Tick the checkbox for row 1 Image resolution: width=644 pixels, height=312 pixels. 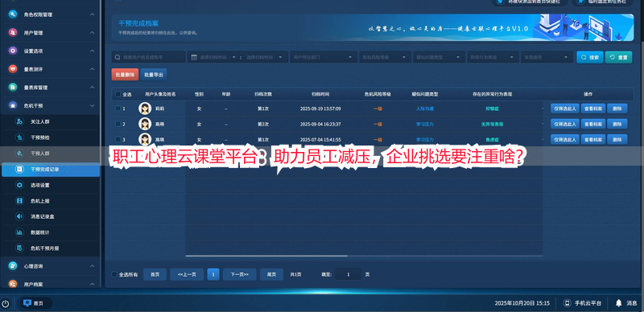point(118,109)
